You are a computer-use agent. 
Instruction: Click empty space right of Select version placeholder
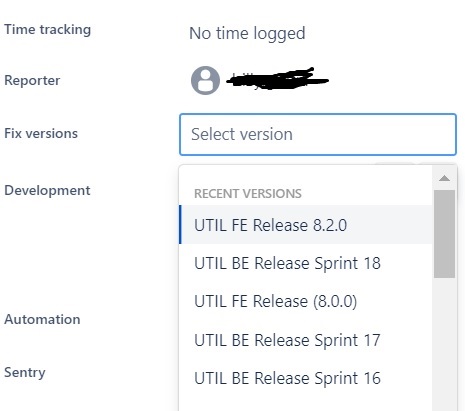(373, 134)
